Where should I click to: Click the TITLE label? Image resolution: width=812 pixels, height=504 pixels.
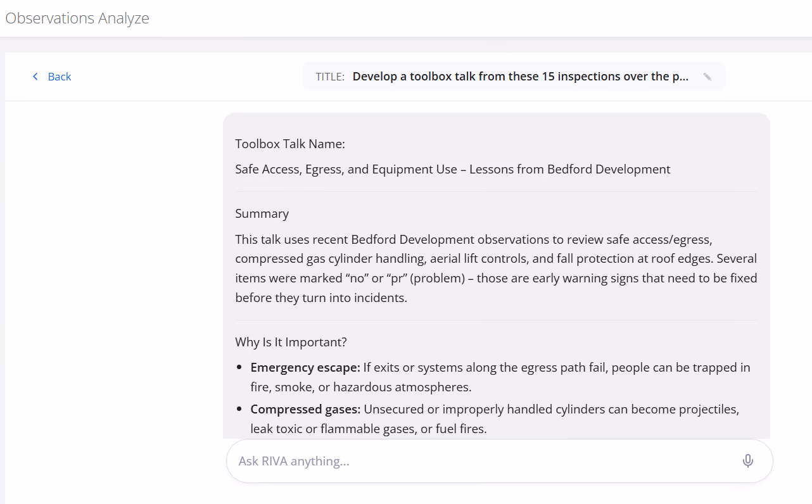tap(330, 77)
